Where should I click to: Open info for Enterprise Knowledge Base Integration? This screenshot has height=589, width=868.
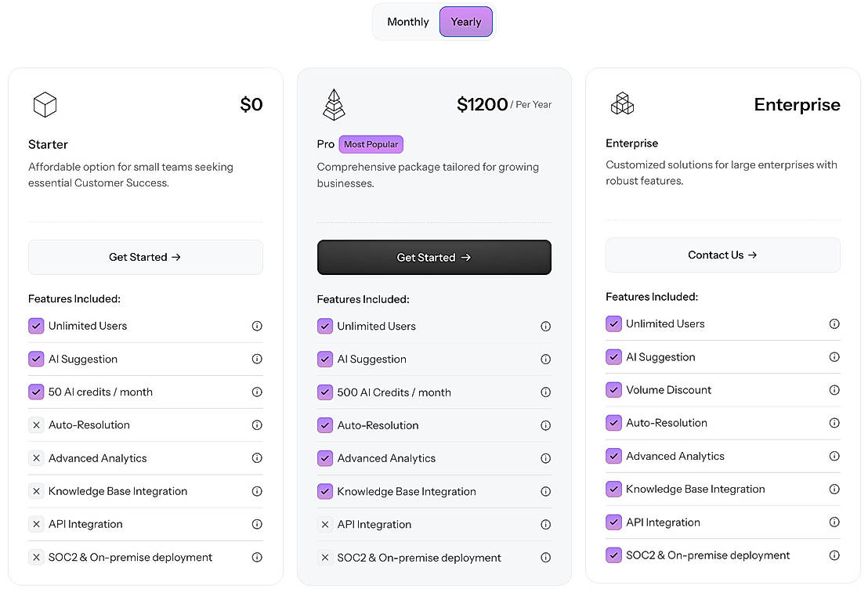coord(835,490)
